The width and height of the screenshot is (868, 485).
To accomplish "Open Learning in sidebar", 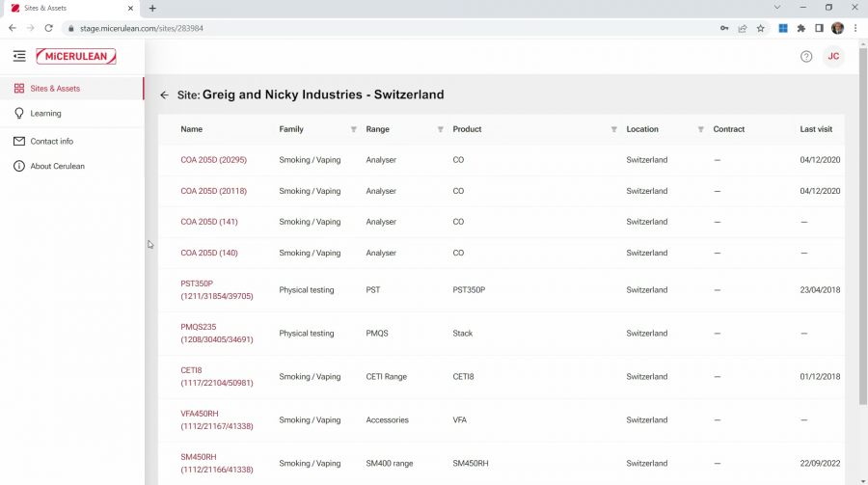I will pyautogui.click(x=72, y=114).
